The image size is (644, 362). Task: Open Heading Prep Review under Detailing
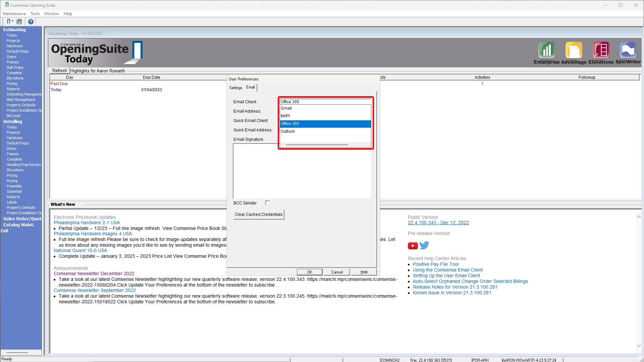pyautogui.click(x=24, y=165)
